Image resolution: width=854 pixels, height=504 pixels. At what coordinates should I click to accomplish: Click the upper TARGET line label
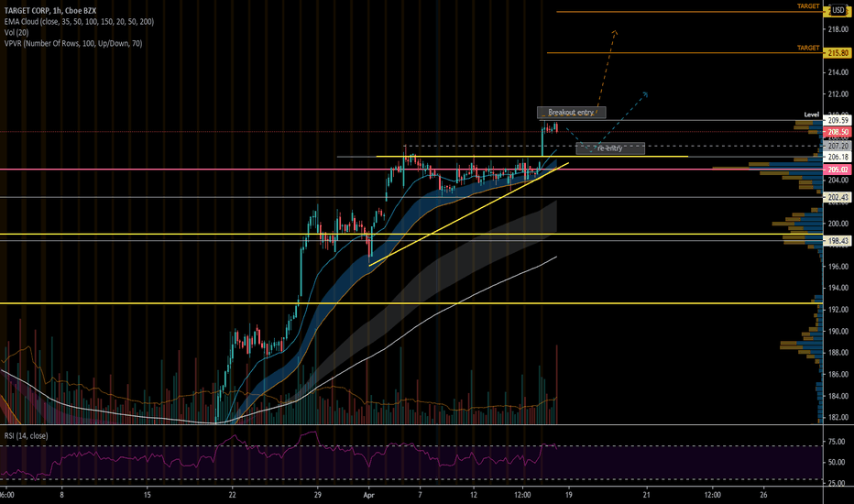pyautogui.click(x=808, y=6)
